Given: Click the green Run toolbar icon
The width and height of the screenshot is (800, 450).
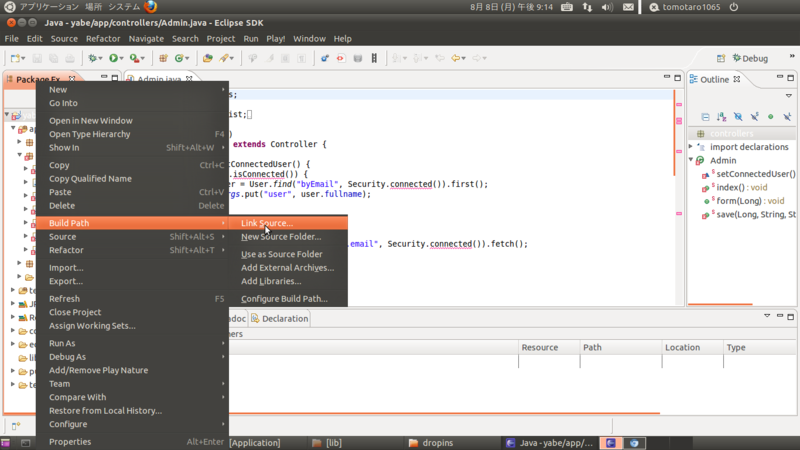Looking at the screenshot, I should [x=113, y=58].
